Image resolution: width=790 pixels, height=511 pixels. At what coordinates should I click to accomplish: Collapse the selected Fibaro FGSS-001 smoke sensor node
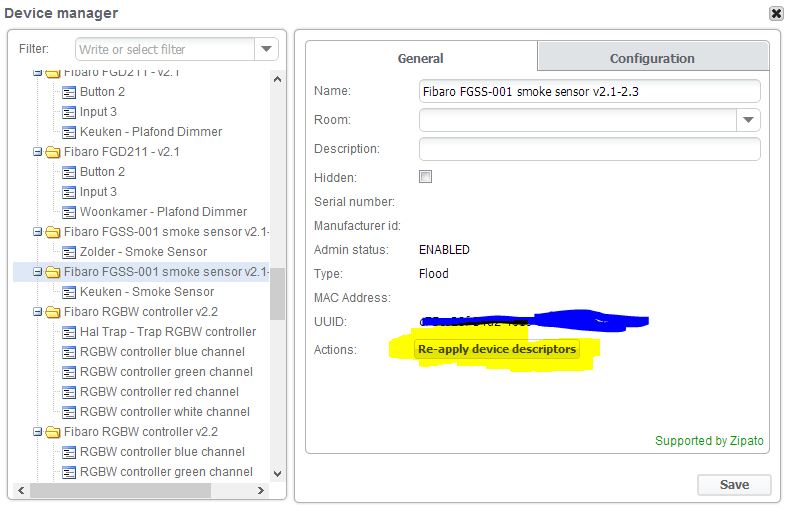pos(37,272)
